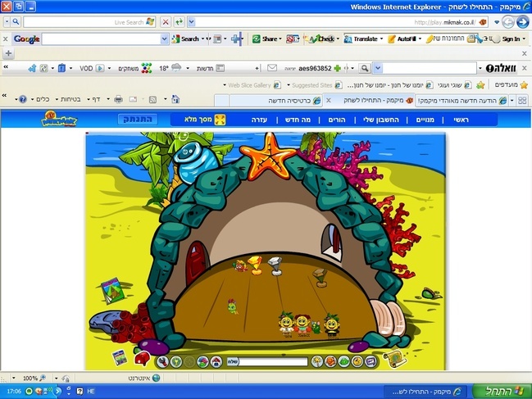Click the blue help question mark icon
Screen dimensions: 532x399
23,99
